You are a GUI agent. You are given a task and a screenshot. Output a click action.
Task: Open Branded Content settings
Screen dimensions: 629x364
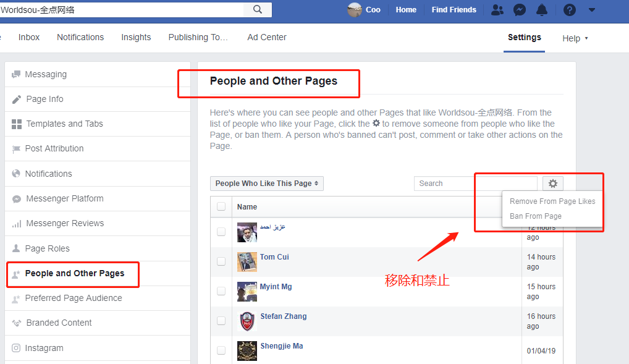[98, 323]
